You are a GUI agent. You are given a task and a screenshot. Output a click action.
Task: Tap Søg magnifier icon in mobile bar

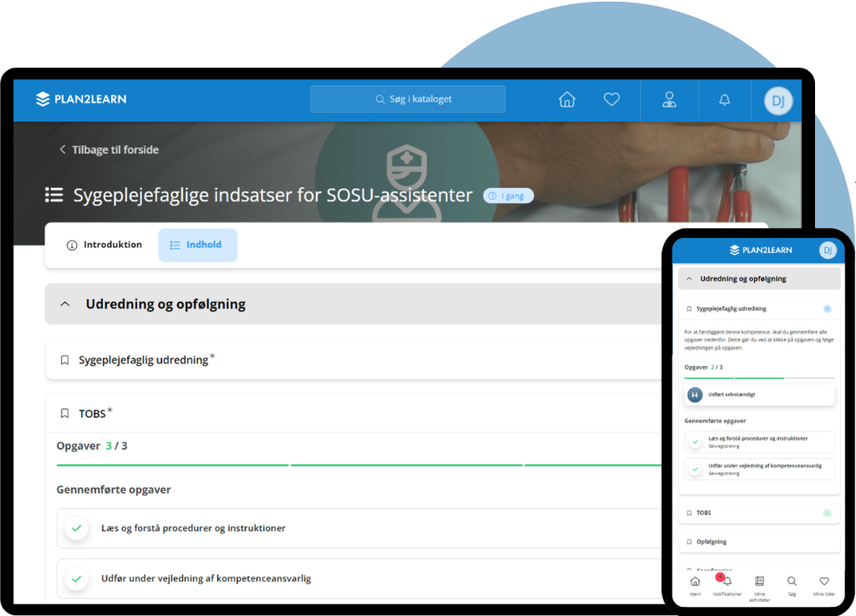(792, 582)
